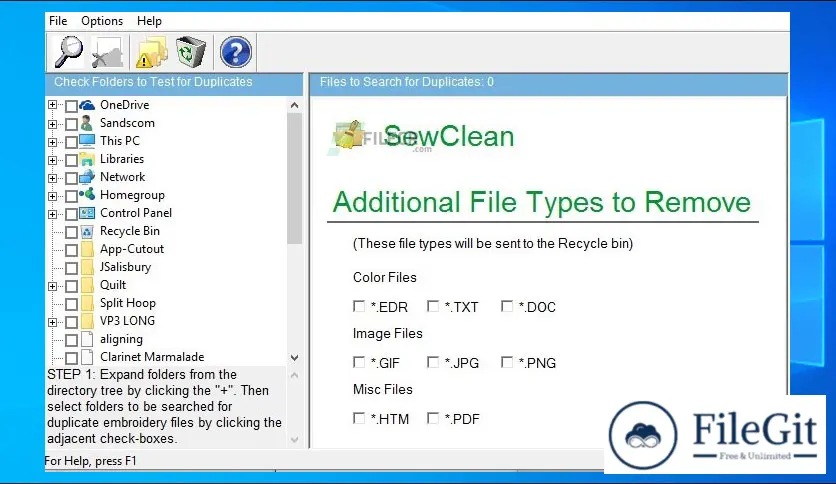This screenshot has width=836, height=484.
Task: Click the Quilt folder icon
Action: click(88, 285)
